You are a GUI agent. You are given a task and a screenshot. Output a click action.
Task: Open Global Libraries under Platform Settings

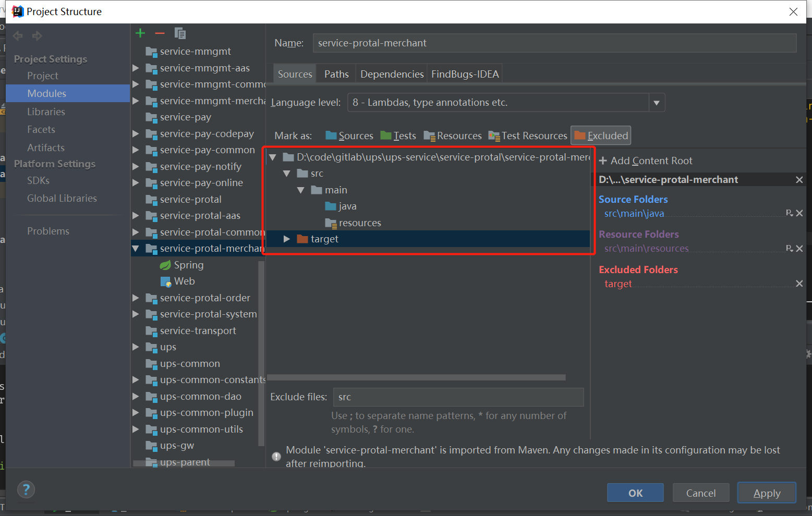point(62,198)
